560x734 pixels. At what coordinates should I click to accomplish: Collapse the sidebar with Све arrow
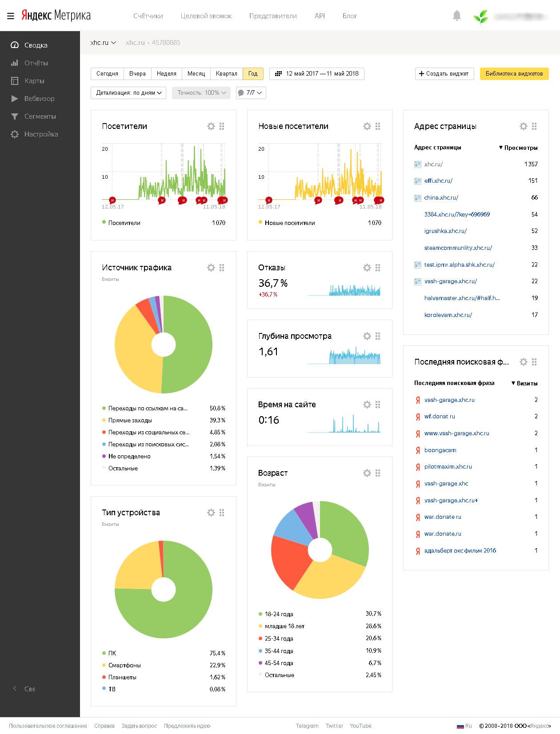(x=24, y=689)
